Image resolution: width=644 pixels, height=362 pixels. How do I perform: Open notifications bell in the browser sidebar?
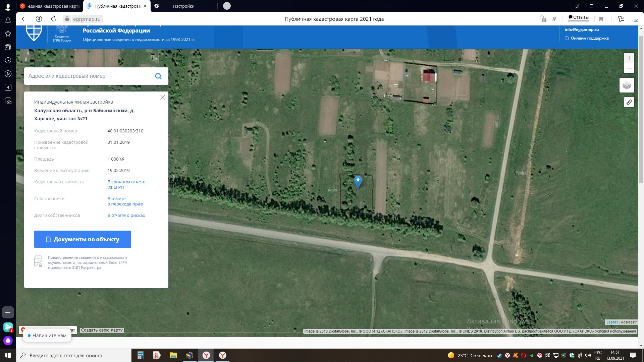[x=8, y=20]
